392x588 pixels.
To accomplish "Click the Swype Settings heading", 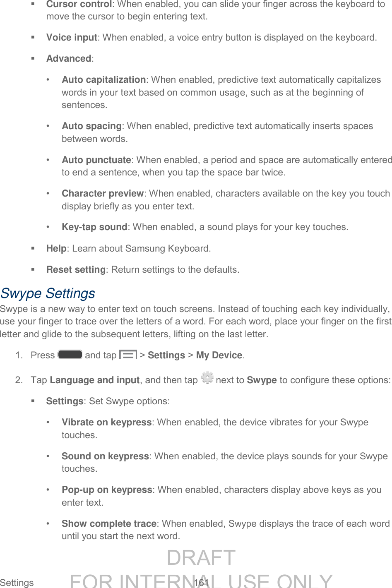I will pos(48,293).
